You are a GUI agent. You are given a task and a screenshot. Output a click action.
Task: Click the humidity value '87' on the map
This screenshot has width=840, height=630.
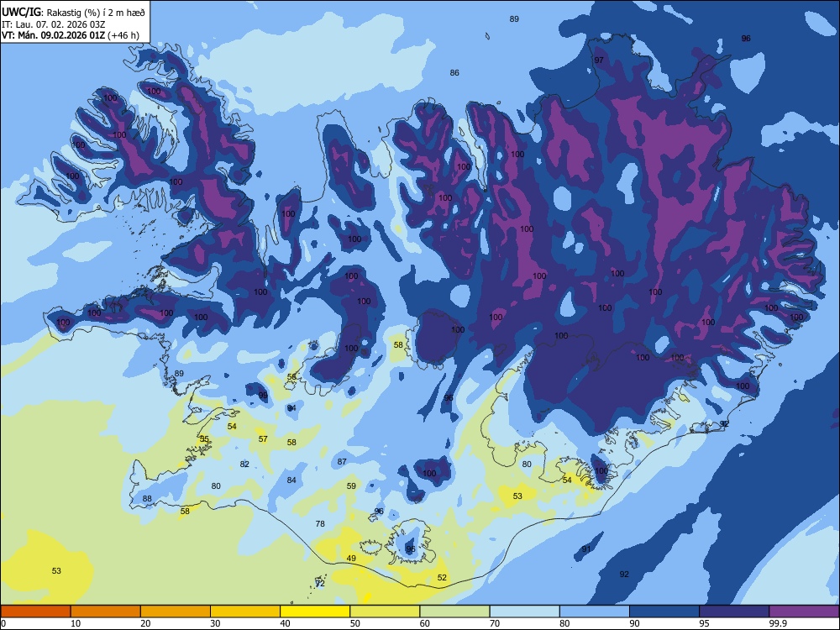(343, 461)
